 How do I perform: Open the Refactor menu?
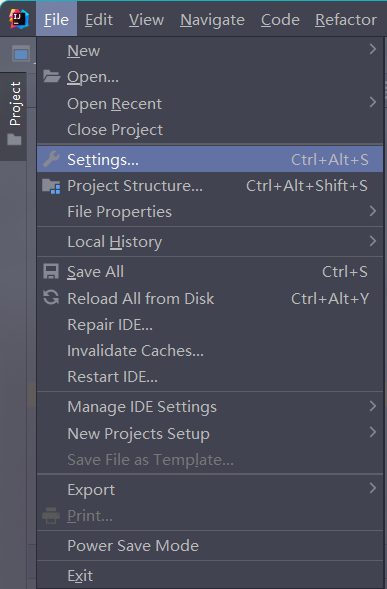346,20
